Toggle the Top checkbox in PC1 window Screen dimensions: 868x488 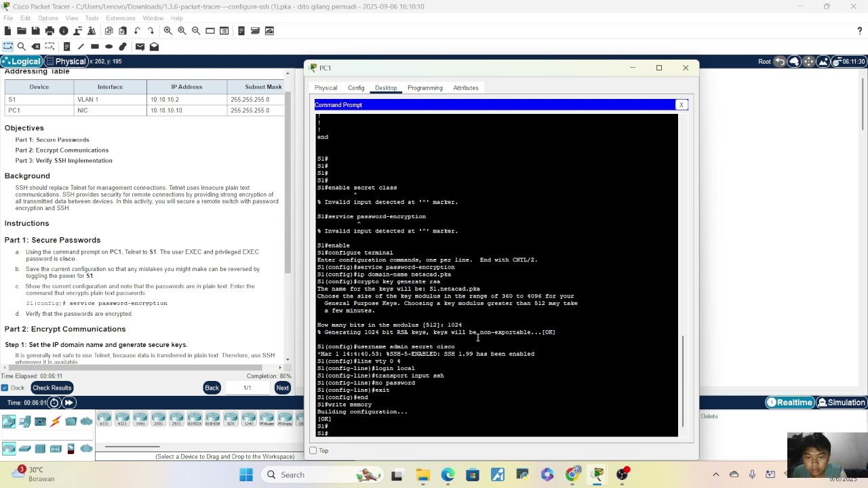[x=313, y=451]
